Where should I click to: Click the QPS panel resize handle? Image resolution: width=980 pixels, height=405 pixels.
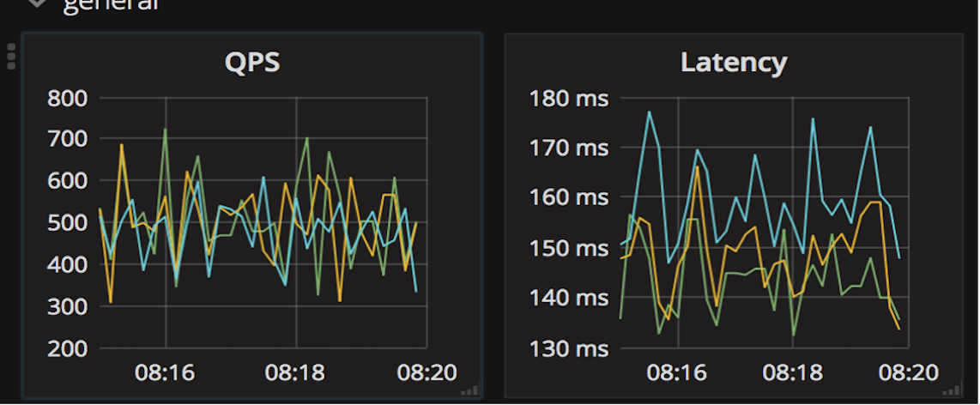pos(469,390)
